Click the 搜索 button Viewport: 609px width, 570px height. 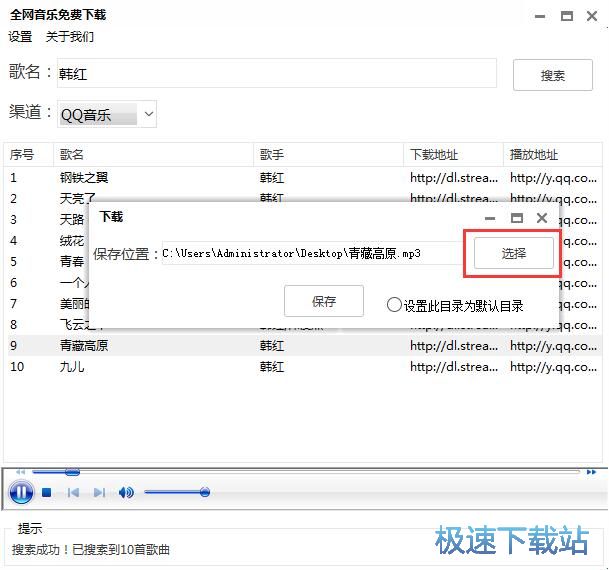[553, 75]
